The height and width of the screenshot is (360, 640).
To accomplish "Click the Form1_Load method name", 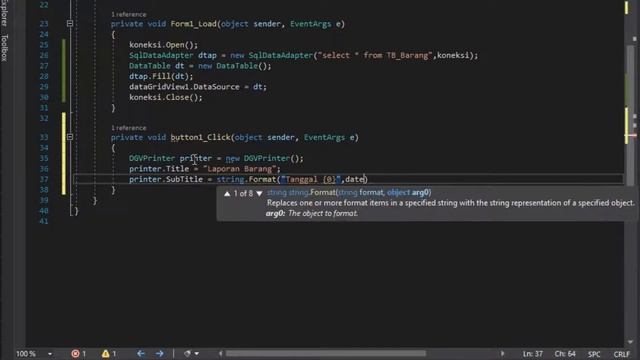I will pos(193,24).
